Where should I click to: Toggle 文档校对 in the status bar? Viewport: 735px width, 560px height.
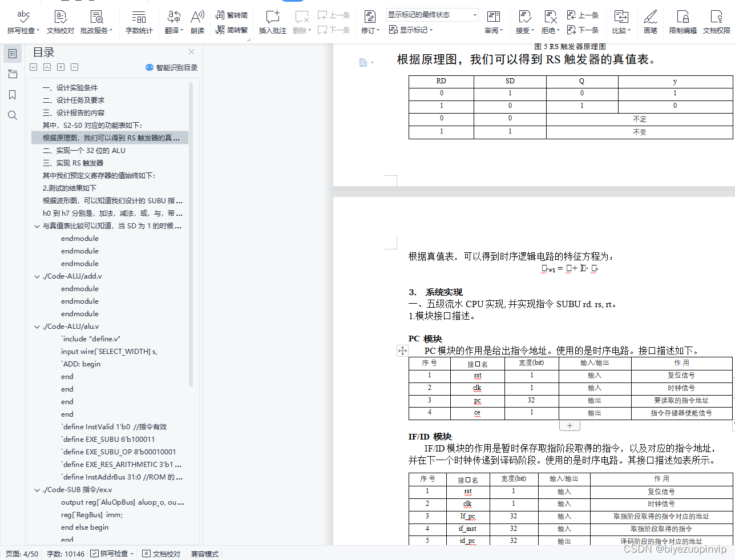click(x=161, y=554)
